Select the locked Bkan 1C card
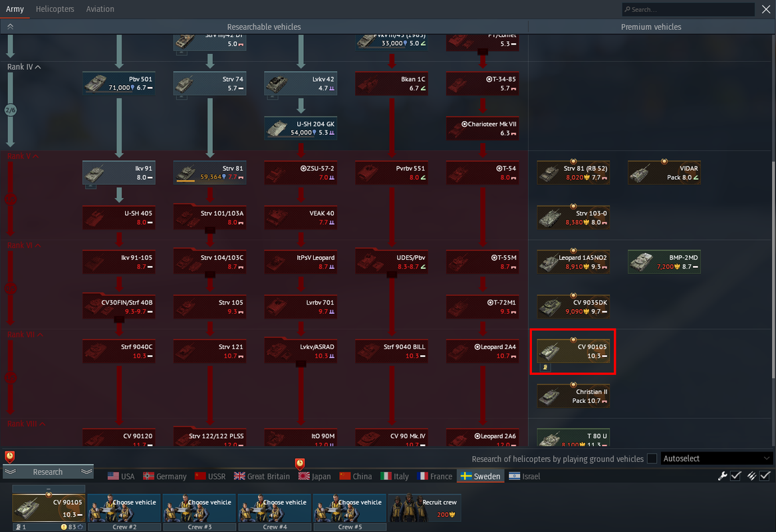The image size is (776, 532). [392, 84]
